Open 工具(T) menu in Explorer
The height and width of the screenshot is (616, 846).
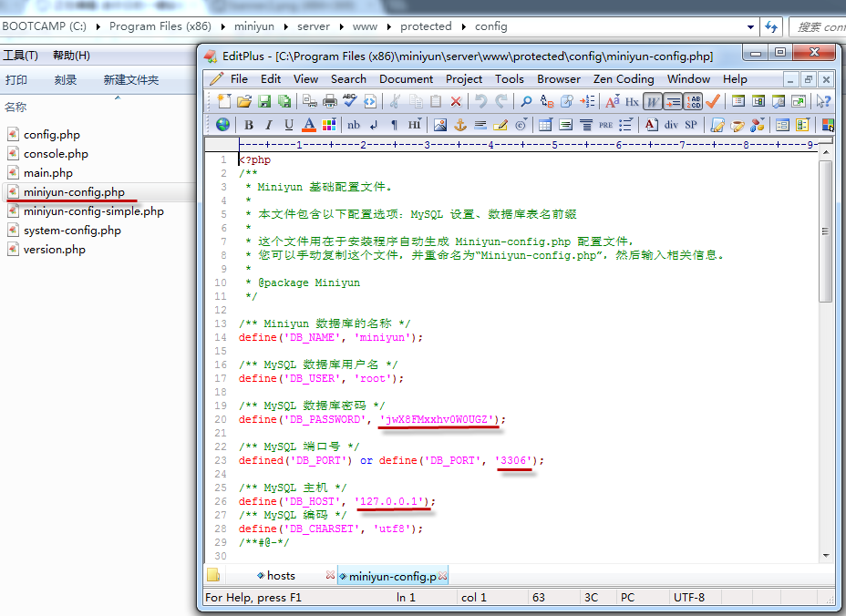coord(20,55)
